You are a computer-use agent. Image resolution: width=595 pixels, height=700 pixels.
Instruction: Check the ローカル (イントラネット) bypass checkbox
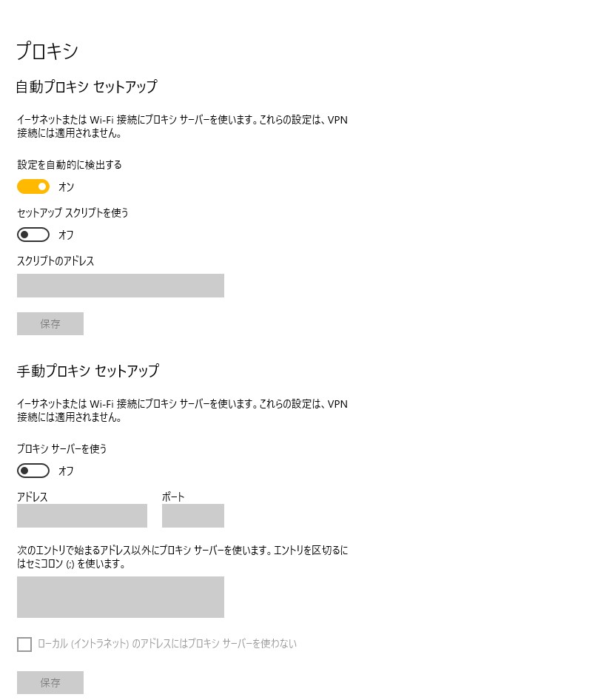click(24, 645)
